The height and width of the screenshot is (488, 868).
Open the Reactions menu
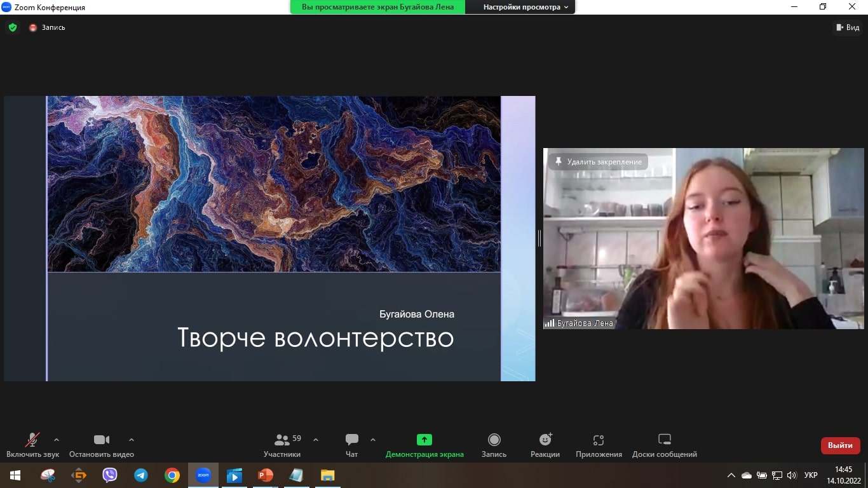tap(545, 445)
